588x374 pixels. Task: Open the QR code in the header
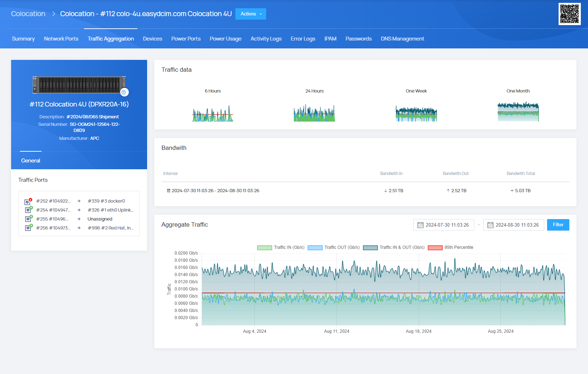coord(569,14)
